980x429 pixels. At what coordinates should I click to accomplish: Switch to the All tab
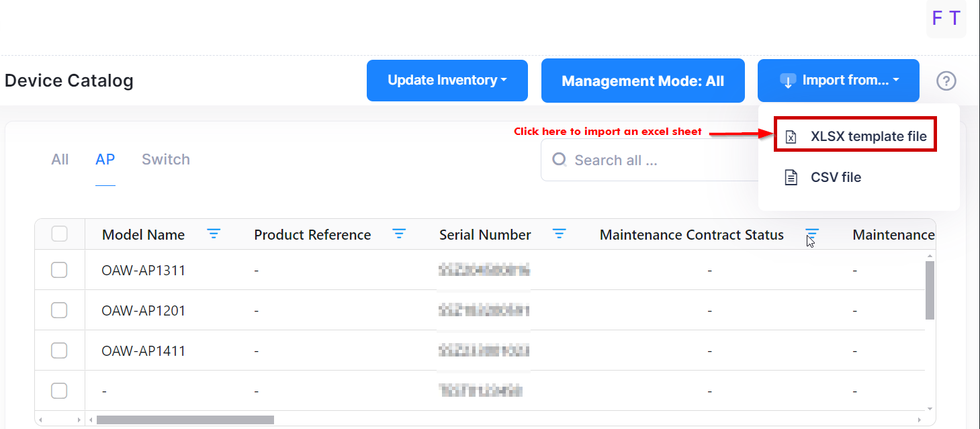click(x=60, y=160)
